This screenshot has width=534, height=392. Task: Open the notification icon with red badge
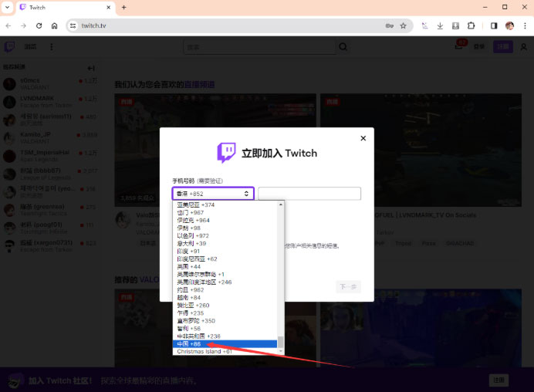click(460, 46)
